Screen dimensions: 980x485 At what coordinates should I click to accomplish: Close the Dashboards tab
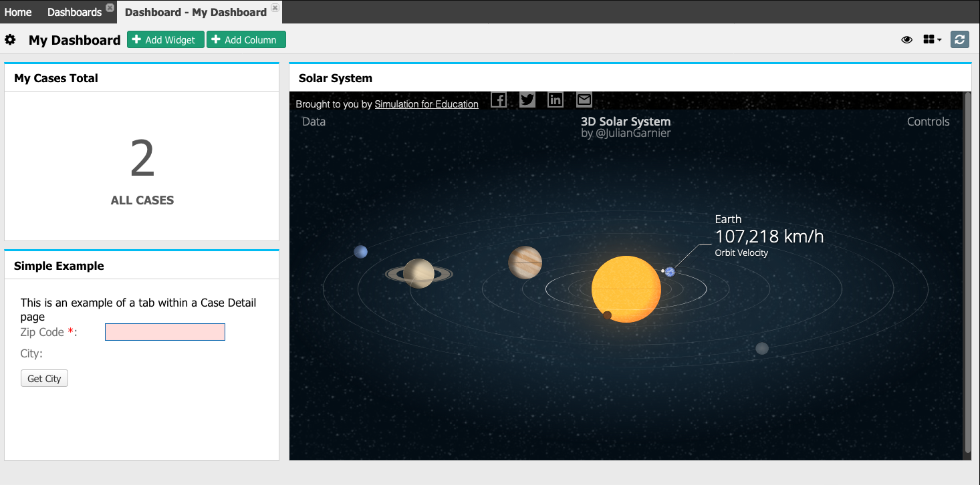click(110, 8)
